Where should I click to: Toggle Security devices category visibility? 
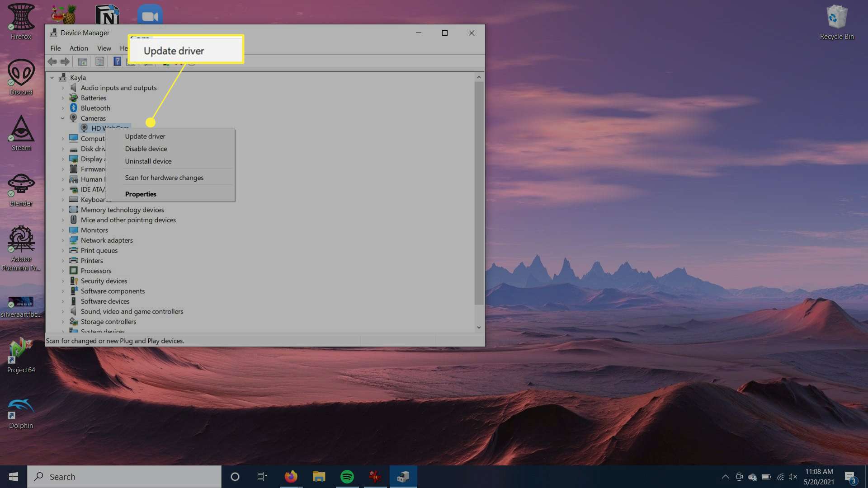click(62, 281)
